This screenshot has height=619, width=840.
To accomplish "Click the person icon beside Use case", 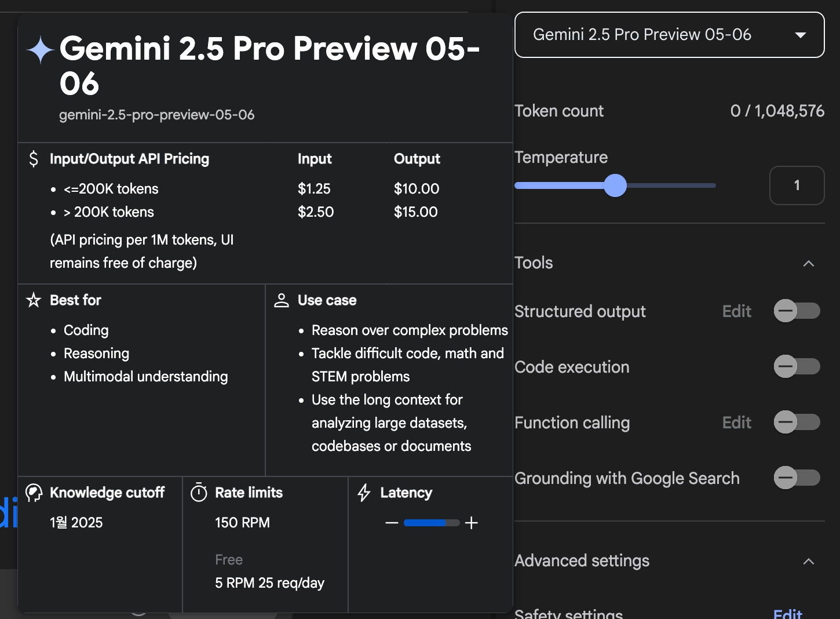I will pyautogui.click(x=282, y=300).
